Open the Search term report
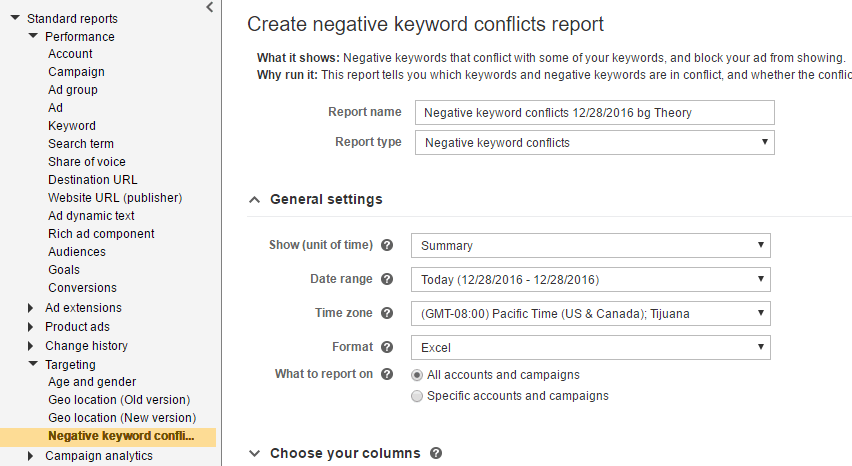The image size is (852, 466). point(81,144)
